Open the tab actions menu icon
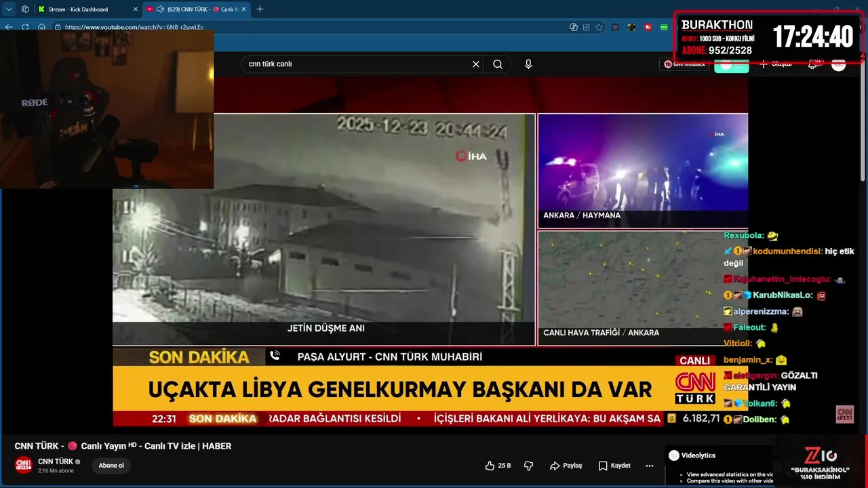Viewport: 868px width, 488px height. coord(25,9)
